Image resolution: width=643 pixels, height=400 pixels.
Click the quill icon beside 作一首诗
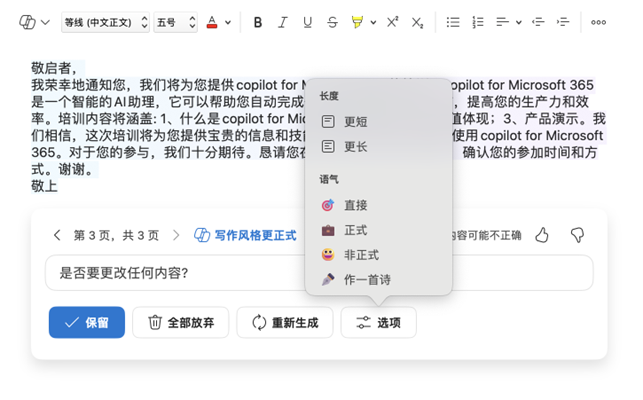328,279
